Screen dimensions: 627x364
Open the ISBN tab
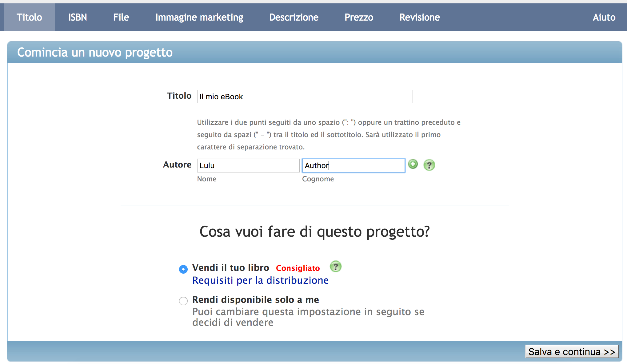point(78,17)
